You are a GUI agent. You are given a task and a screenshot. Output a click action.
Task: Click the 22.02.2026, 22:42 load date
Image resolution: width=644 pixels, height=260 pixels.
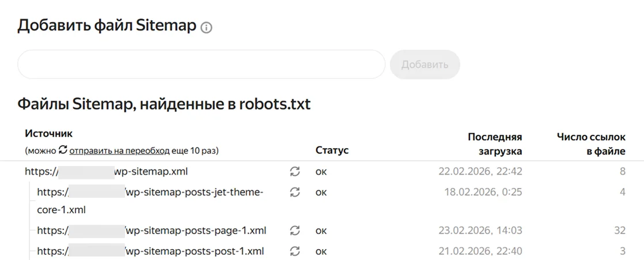pos(480,171)
